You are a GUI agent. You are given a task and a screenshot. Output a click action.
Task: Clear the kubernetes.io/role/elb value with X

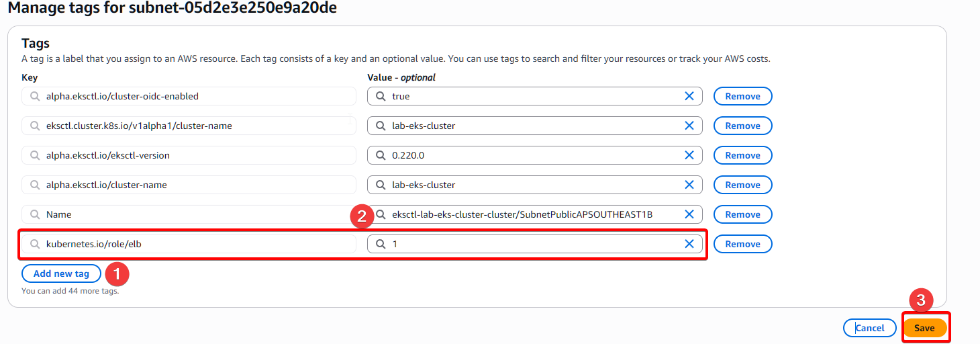[x=689, y=244]
